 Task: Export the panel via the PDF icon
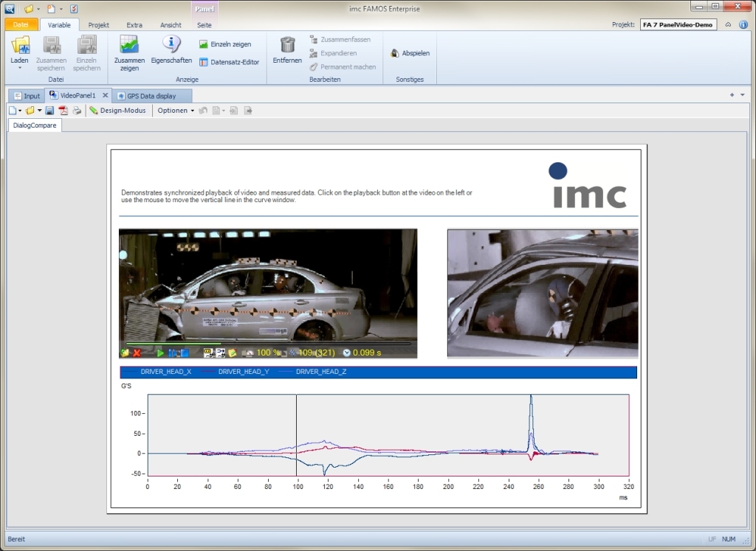coord(63,111)
